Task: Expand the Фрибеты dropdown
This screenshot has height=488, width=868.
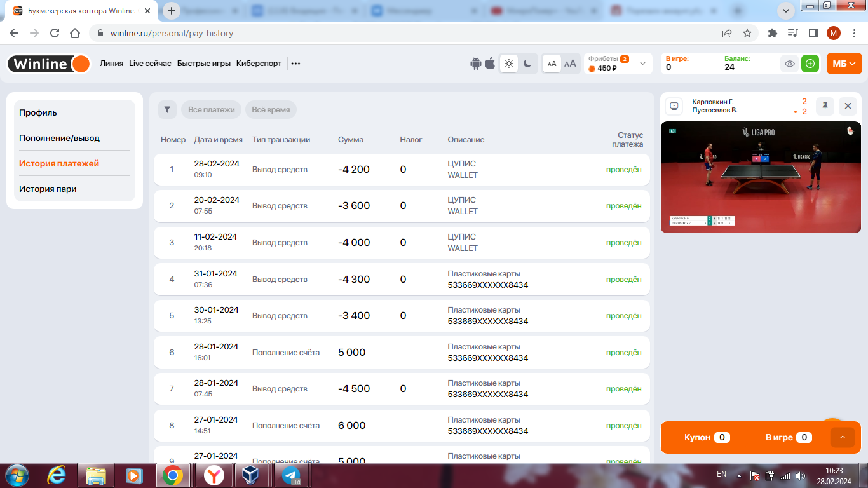Action: tap(642, 64)
